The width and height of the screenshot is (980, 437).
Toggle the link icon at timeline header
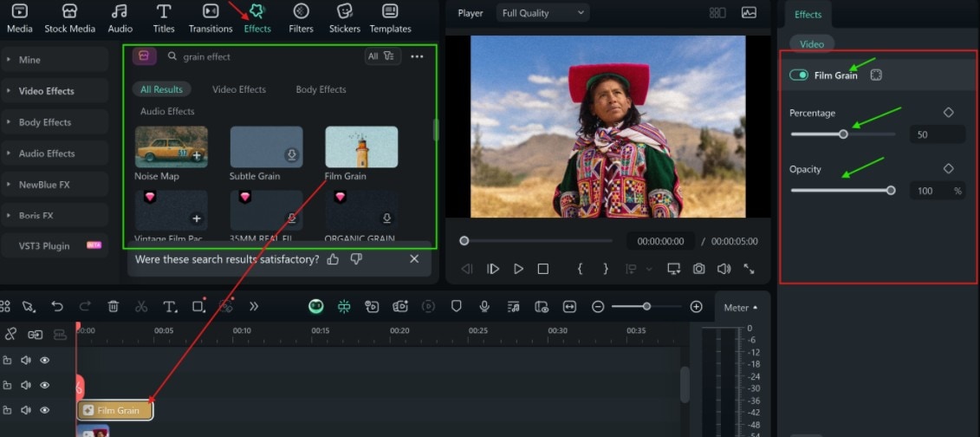click(10, 335)
